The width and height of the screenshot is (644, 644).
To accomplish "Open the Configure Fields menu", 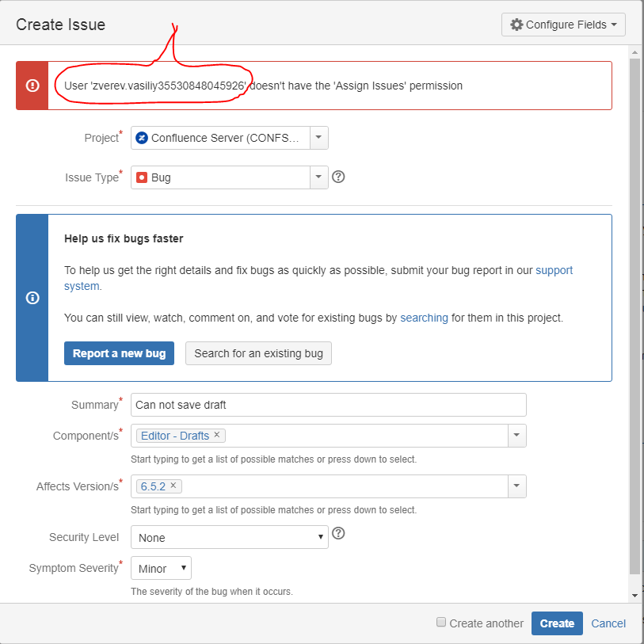I will click(563, 25).
